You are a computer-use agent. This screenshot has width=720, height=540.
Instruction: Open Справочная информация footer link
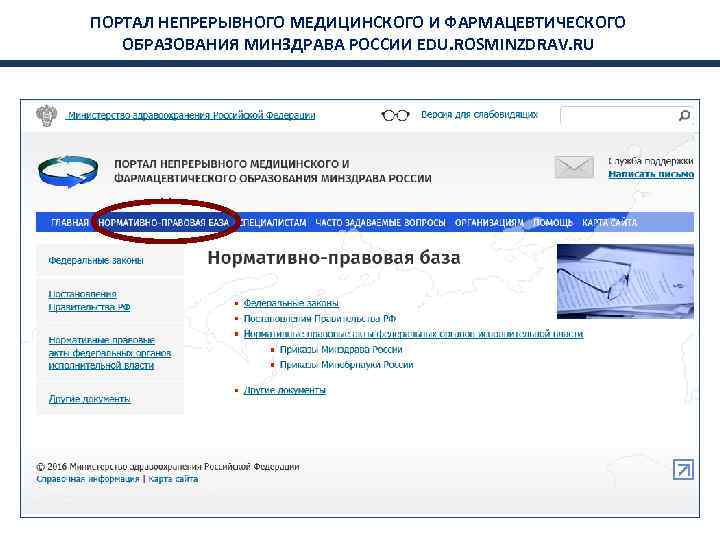pos(87,479)
